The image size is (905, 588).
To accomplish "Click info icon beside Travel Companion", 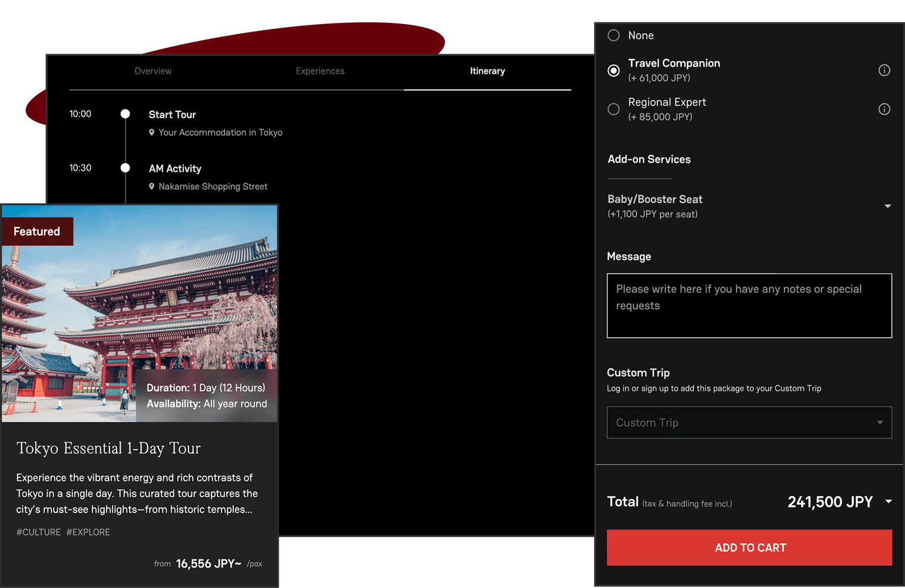I will click(x=884, y=70).
